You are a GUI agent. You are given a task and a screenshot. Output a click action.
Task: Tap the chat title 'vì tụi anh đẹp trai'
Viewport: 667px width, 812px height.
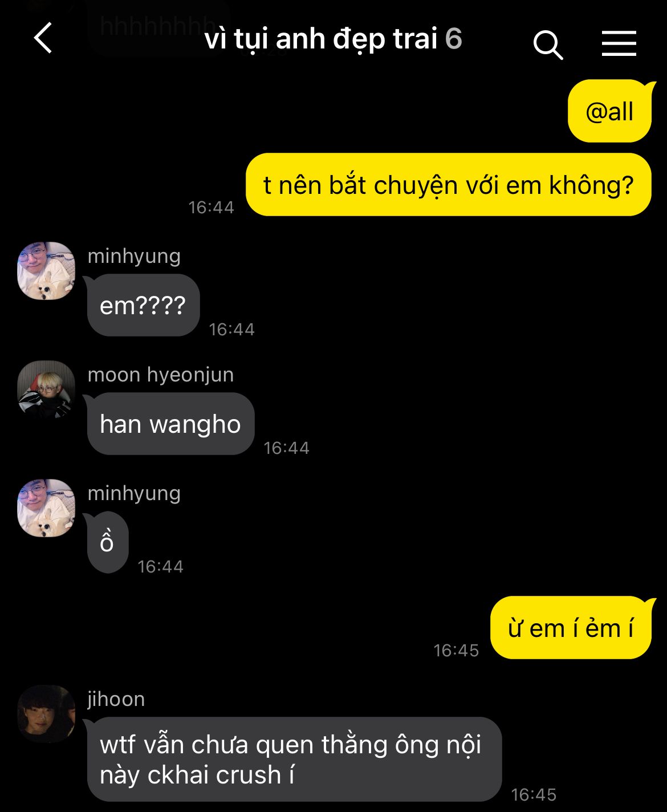[x=321, y=39]
